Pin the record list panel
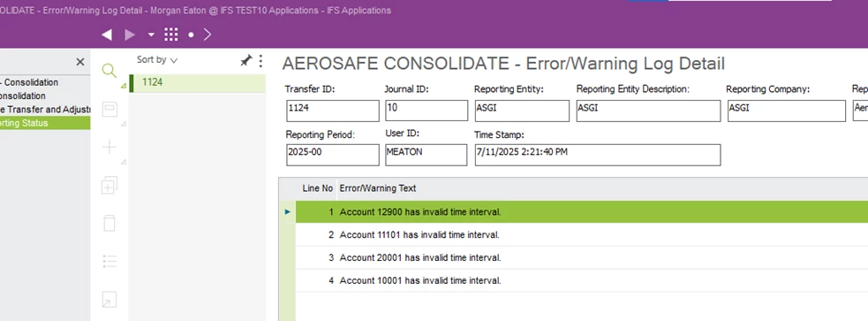Viewport: 868px width, 321px height. pos(245,61)
